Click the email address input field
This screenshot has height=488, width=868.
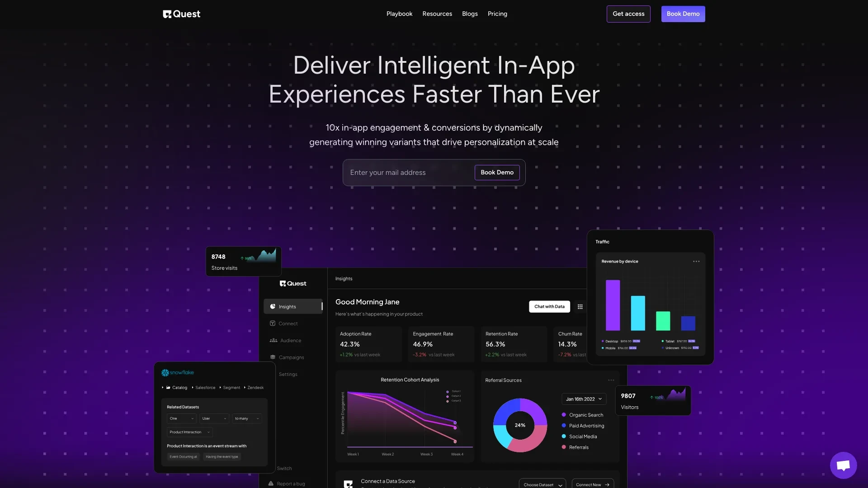[x=409, y=172]
